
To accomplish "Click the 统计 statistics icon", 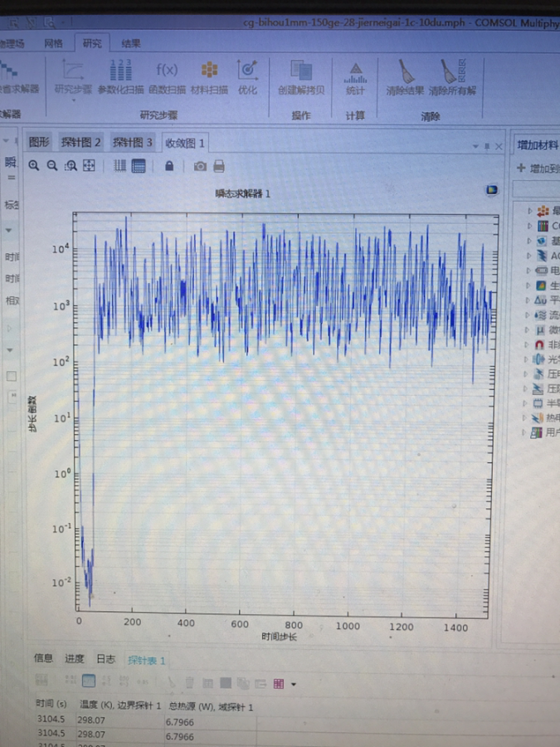I will pos(355,73).
